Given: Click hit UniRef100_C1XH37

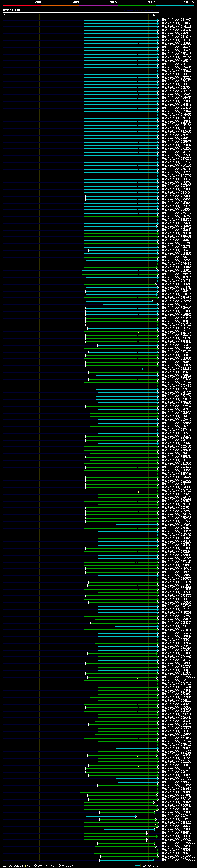Looking at the screenshot, I should tap(177, 812).
